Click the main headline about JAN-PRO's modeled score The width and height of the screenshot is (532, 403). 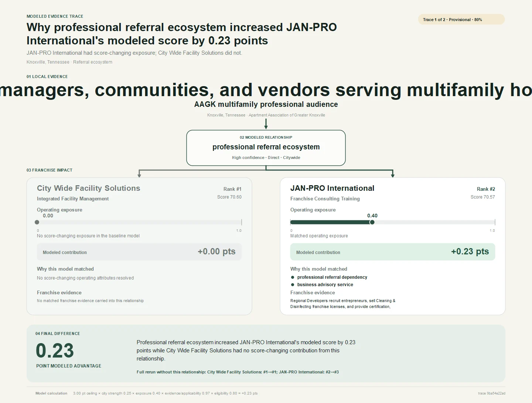[182, 34]
